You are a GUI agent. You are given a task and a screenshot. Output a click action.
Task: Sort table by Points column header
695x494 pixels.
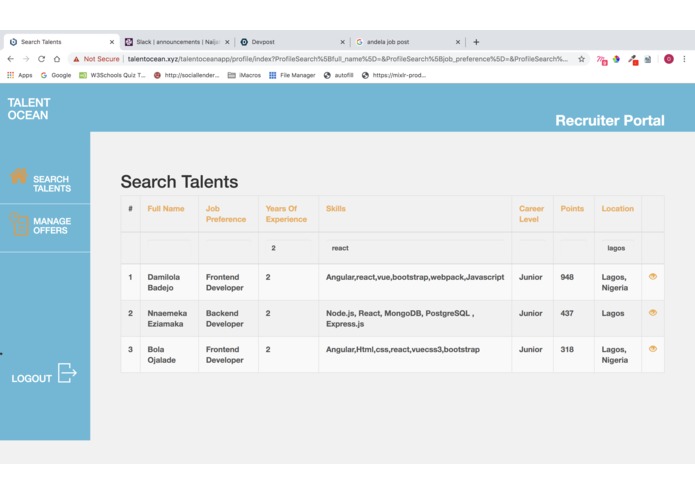(x=572, y=209)
